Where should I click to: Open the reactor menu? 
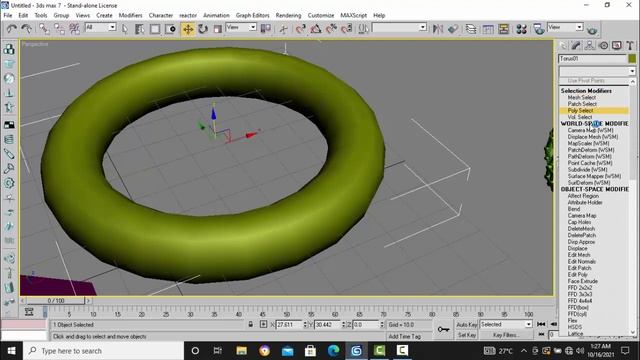tap(188, 15)
